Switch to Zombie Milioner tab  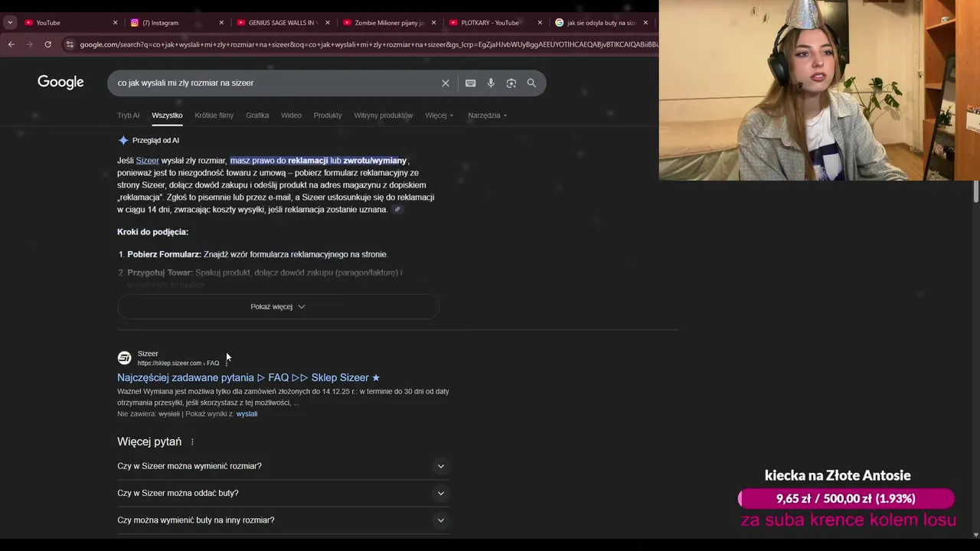(388, 22)
